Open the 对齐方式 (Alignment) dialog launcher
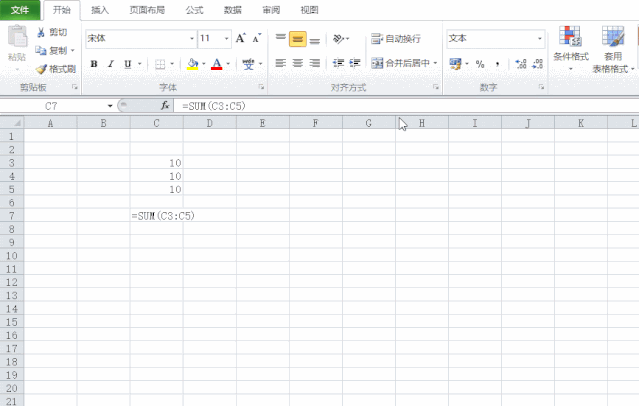 tap(436, 87)
